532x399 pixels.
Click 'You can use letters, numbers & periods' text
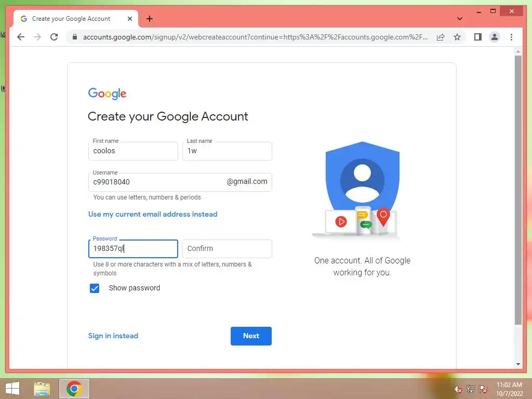(147, 197)
